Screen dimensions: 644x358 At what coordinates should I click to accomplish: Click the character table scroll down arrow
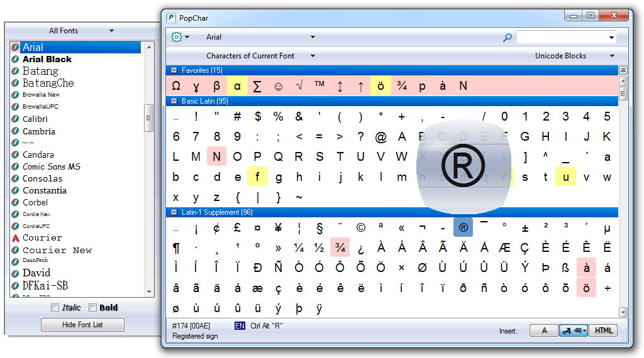(623, 313)
